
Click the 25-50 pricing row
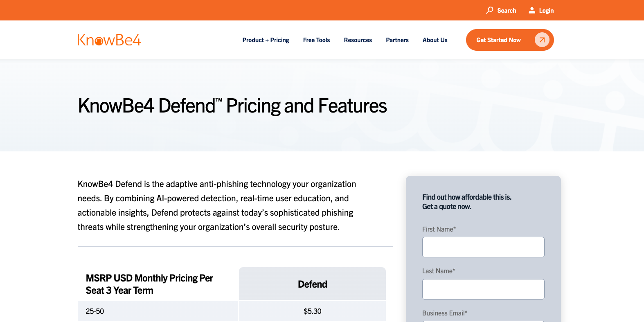click(95, 311)
